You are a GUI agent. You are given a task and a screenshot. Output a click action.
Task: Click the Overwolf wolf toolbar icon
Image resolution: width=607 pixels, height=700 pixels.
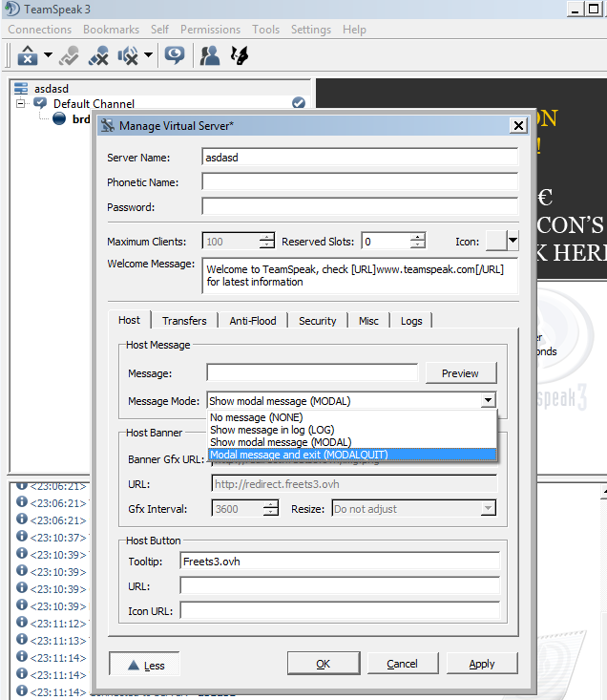coord(240,55)
